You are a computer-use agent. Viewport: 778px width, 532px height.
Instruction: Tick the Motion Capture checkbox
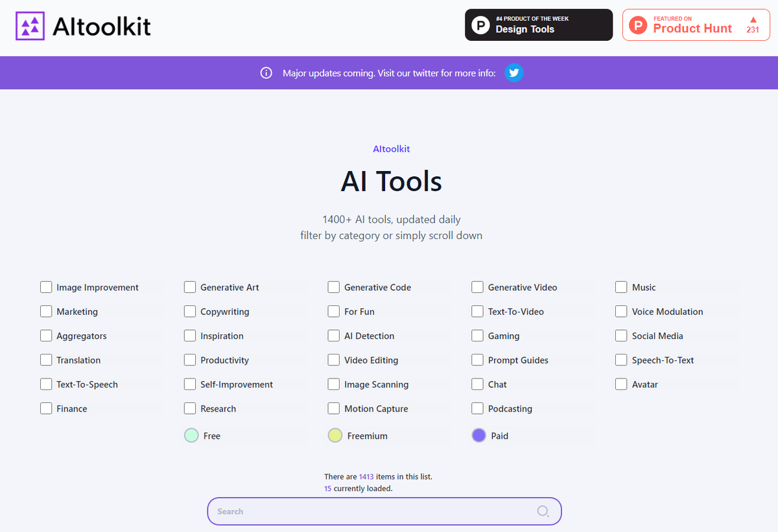(x=334, y=409)
